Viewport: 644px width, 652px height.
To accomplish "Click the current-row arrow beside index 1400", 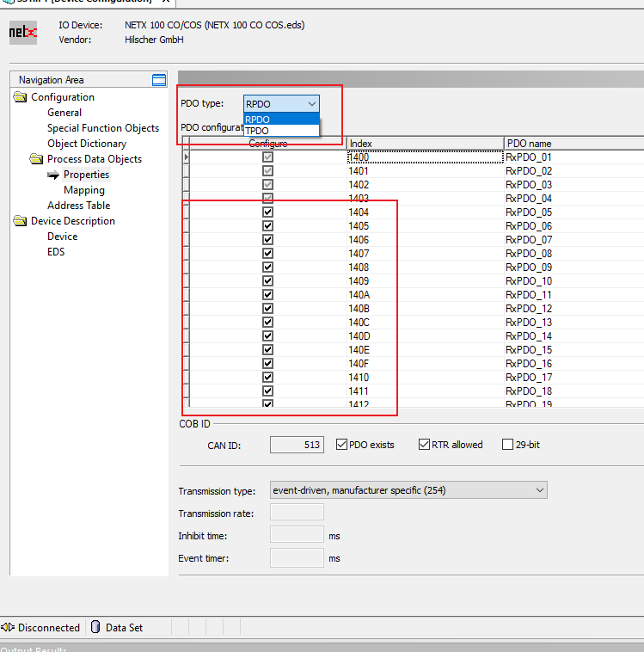I will pos(186,157).
